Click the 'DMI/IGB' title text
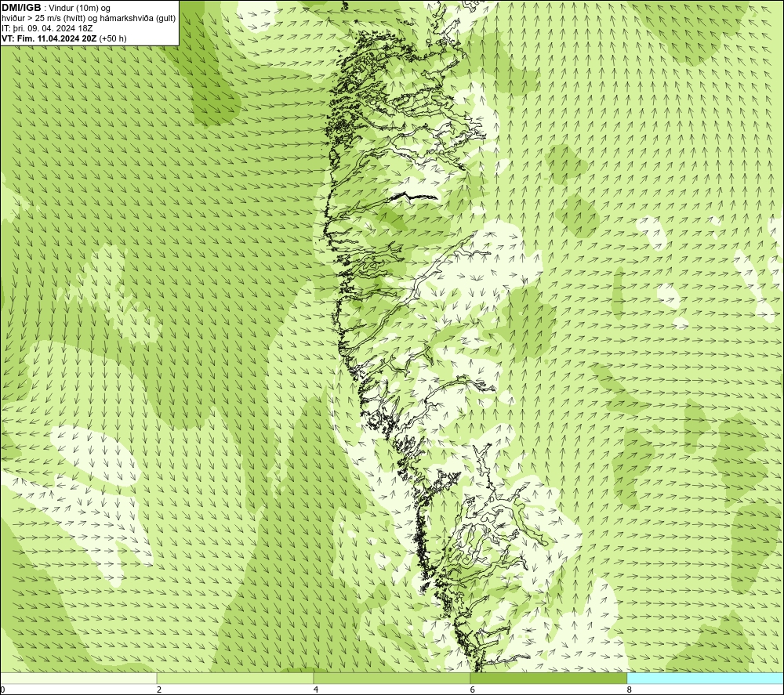Viewport: 784px width, 695px height. 21,8
